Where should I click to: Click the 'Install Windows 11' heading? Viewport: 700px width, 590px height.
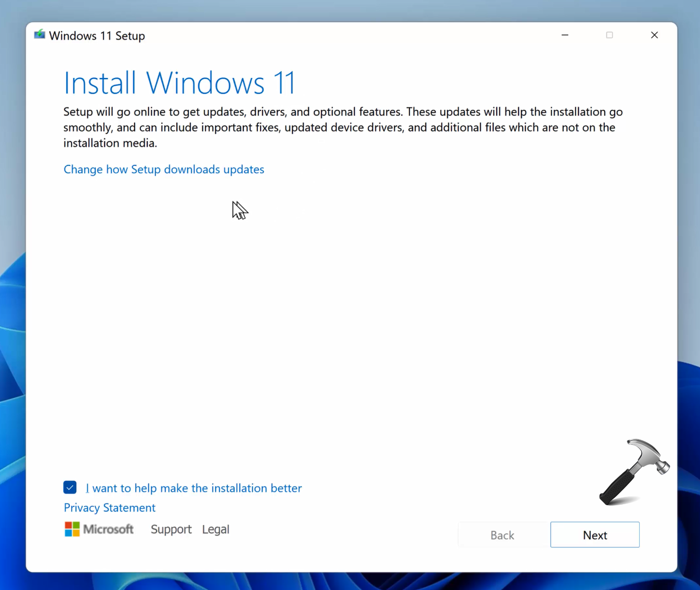tap(179, 83)
